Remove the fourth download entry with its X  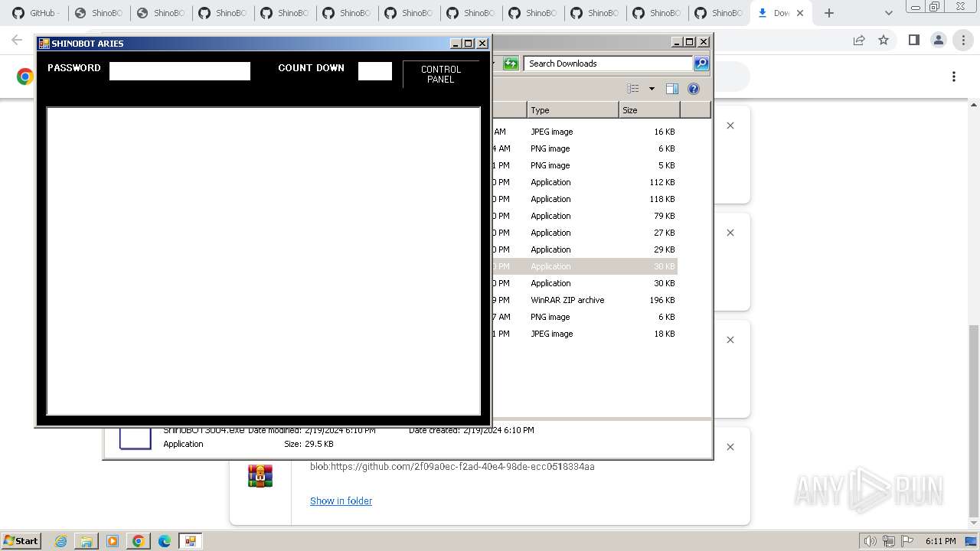(730, 447)
